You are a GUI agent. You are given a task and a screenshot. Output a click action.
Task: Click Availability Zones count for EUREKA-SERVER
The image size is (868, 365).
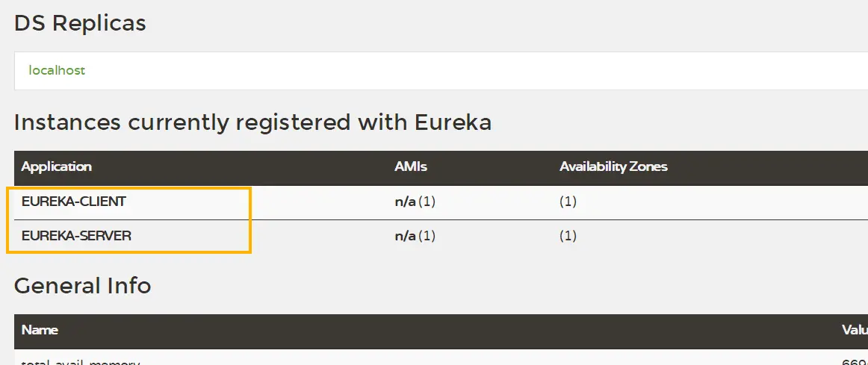point(568,236)
